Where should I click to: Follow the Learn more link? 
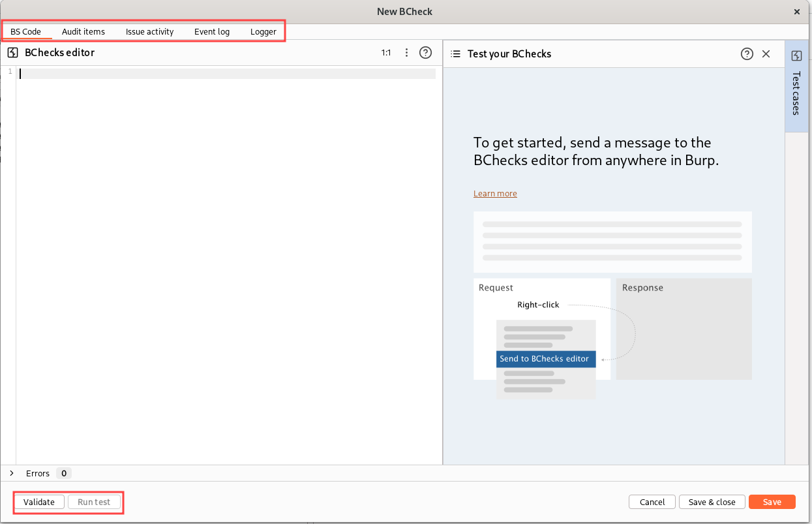pyautogui.click(x=495, y=194)
